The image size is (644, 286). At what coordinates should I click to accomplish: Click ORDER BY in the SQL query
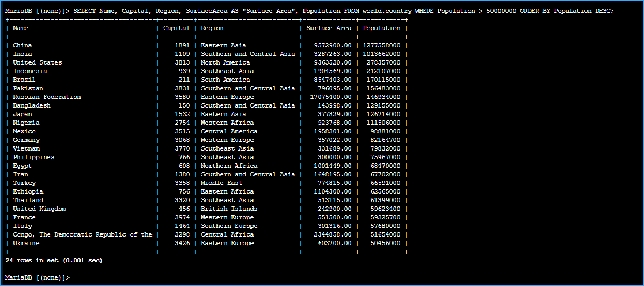pos(536,11)
